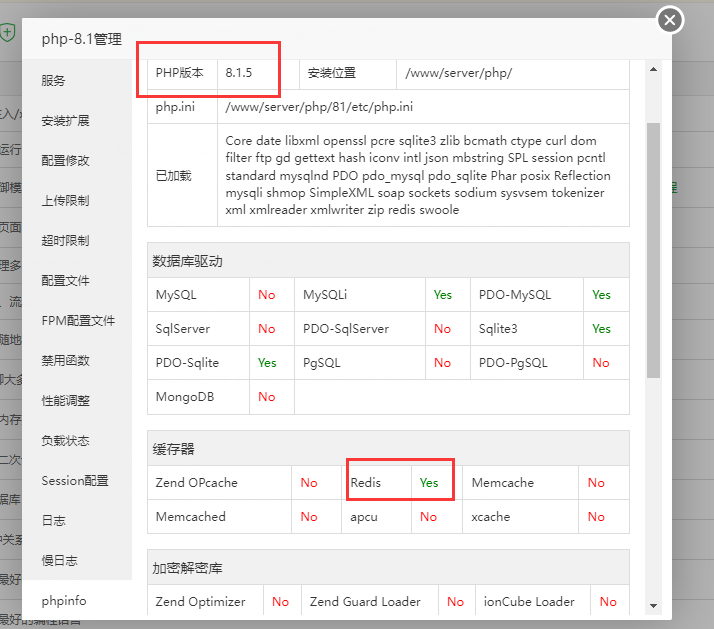
Task: Click the scrollbar up arrow
Action: click(653, 69)
